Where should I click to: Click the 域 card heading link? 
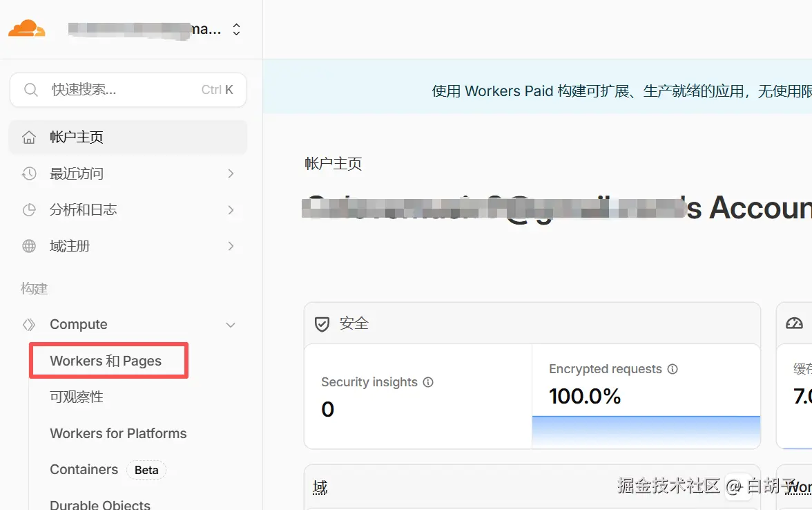click(320, 487)
